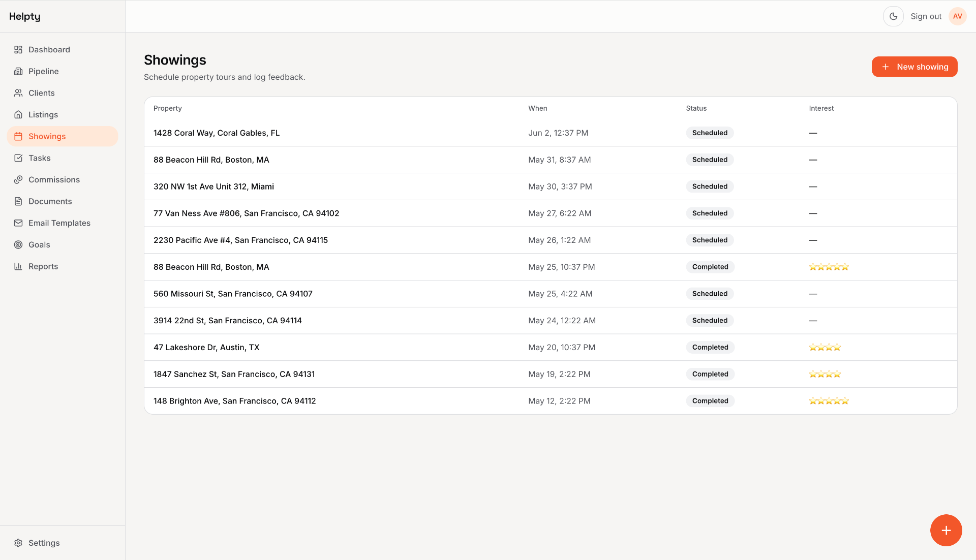Image resolution: width=976 pixels, height=560 pixels.
Task: Click the When column header
Action: [x=538, y=109]
